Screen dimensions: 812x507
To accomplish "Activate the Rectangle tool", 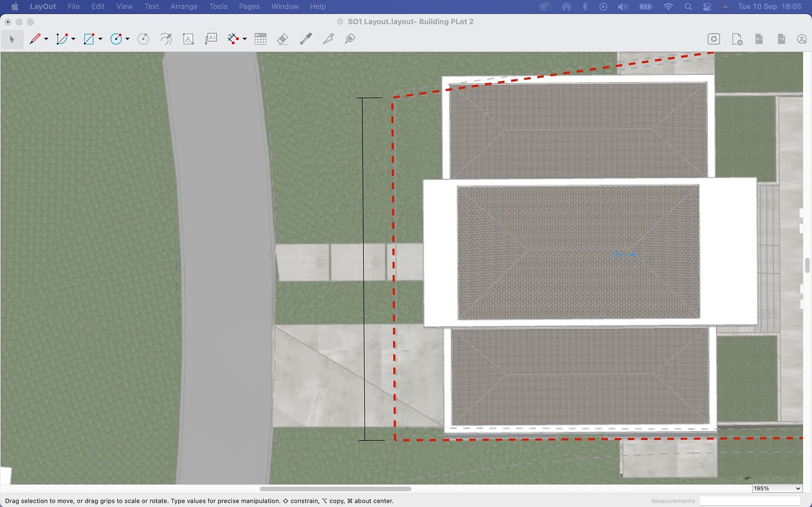I will tap(89, 39).
